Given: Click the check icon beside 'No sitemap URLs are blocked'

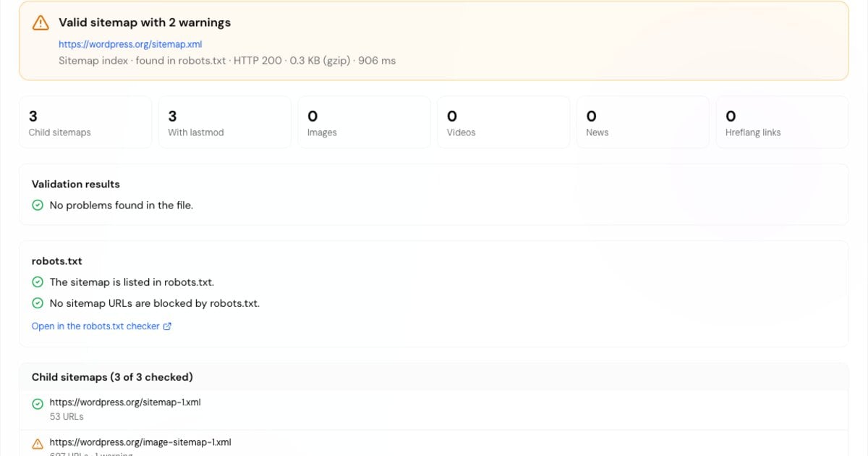Looking at the screenshot, I should 38,303.
